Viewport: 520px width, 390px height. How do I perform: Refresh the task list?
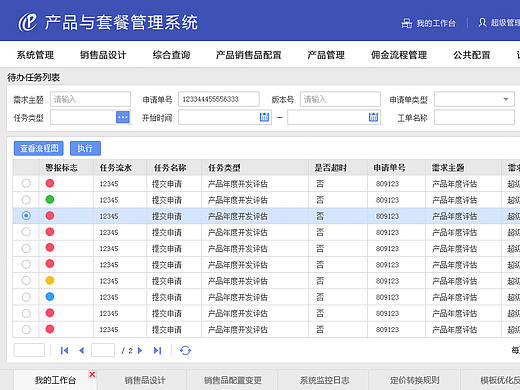(185, 350)
